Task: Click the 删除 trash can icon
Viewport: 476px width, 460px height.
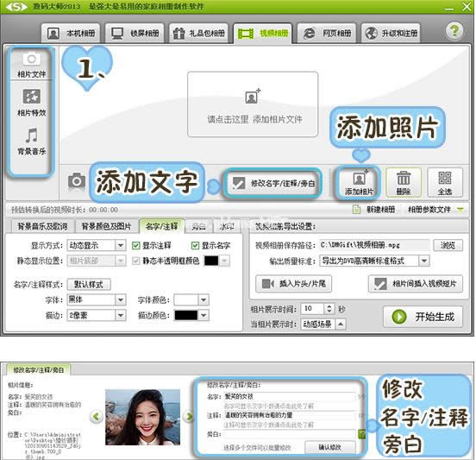Action: coord(404,182)
